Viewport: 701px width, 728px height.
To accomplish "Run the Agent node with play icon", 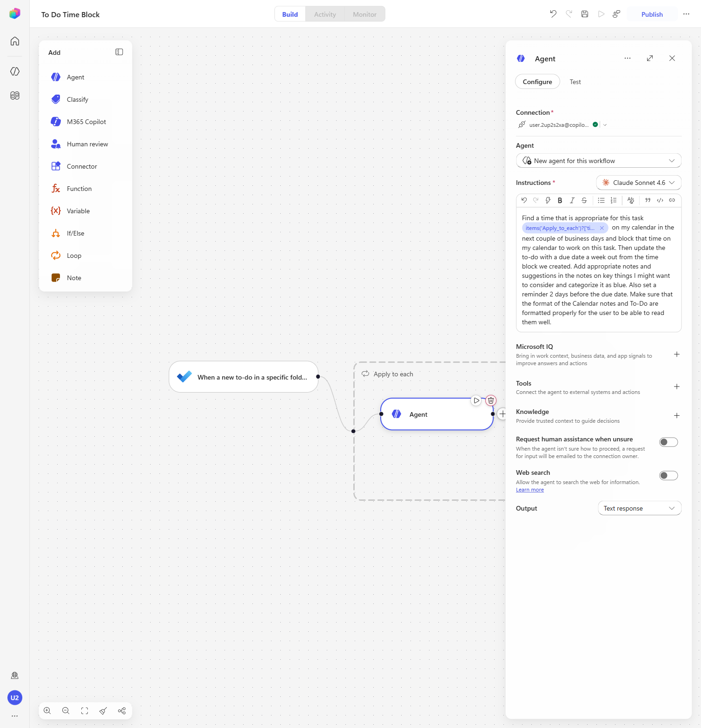I will (x=476, y=400).
